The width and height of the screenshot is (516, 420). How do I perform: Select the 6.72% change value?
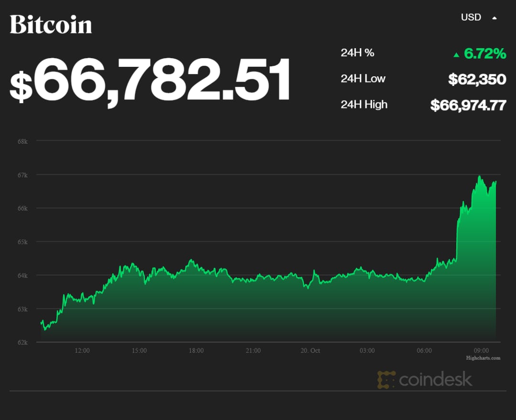pos(485,54)
